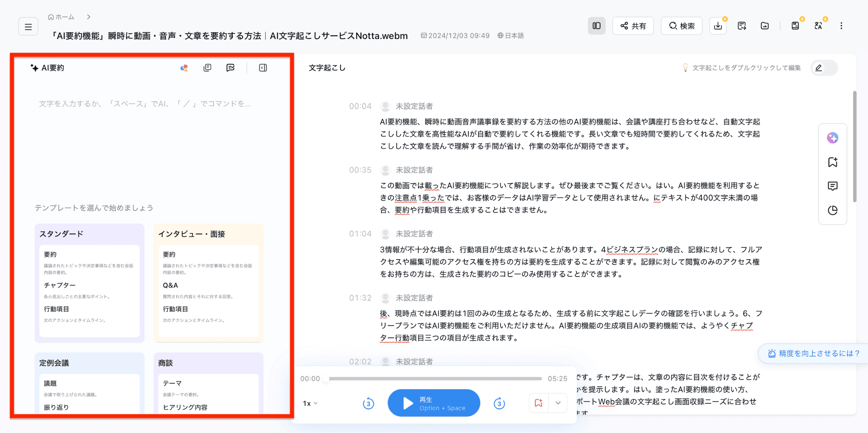
Task: Select the 商談 template card
Action: coord(209,383)
